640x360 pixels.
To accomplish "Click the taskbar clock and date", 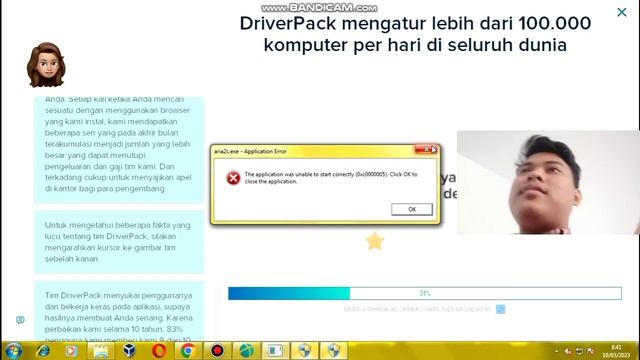I will point(616,351).
